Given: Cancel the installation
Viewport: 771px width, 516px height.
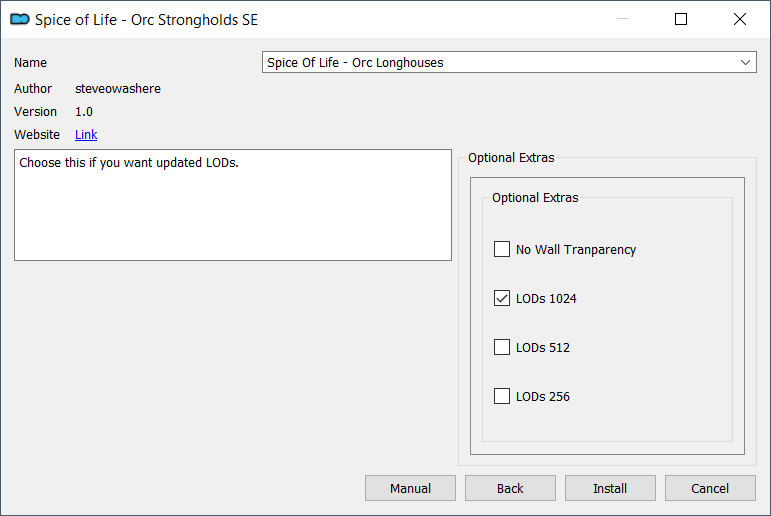Looking at the screenshot, I should [710, 488].
